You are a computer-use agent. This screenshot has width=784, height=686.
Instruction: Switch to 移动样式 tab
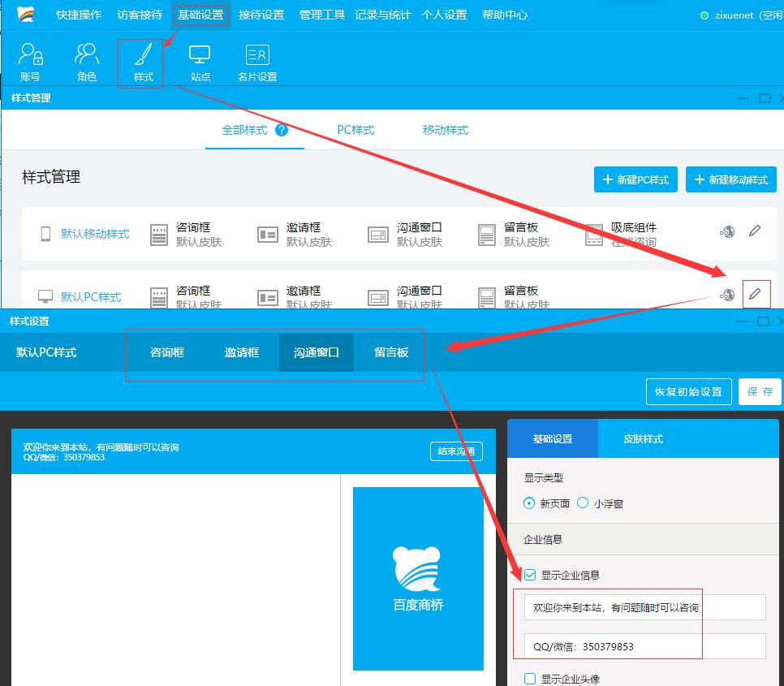(446, 130)
